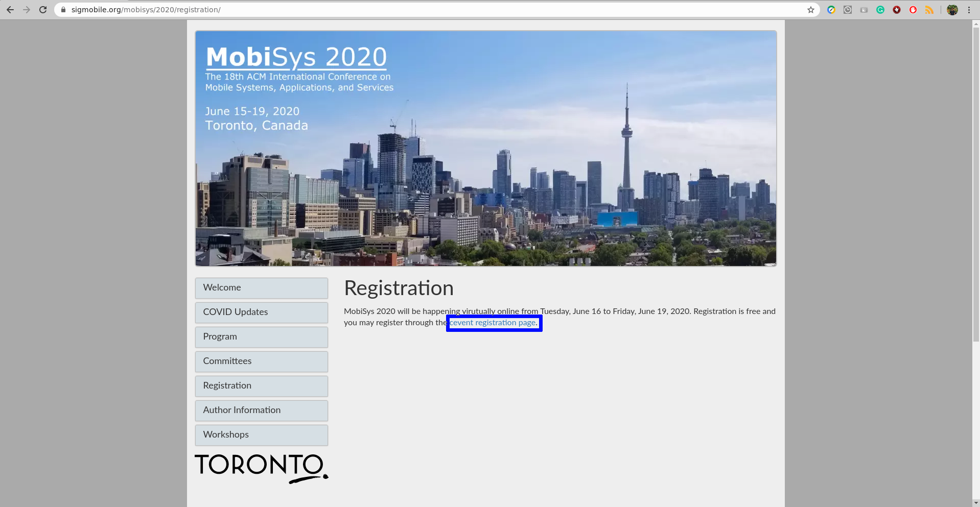
Task: Open the orange RSS feed extension
Action: (x=929, y=10)
